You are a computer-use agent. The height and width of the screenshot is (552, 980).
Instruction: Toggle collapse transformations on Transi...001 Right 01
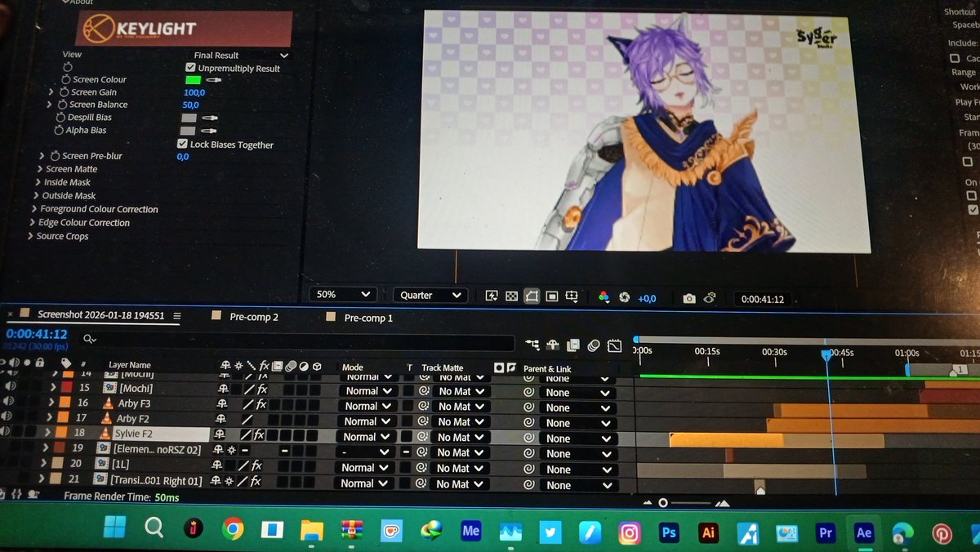pos(229,482)
